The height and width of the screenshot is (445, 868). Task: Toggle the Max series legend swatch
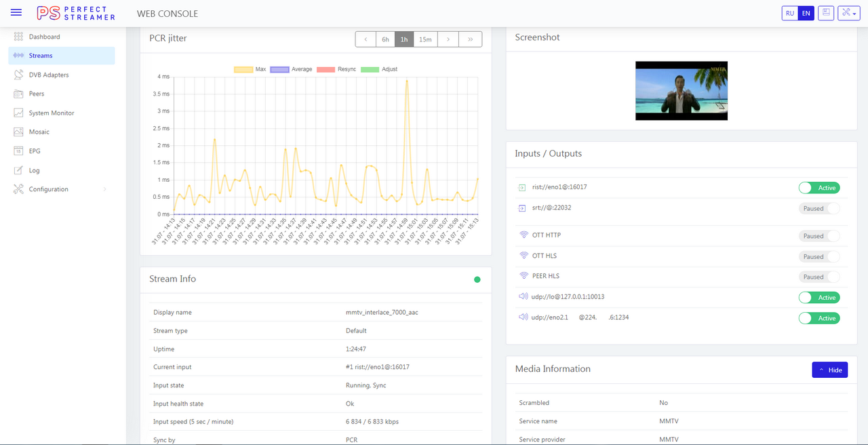click(x=243, y=69)
